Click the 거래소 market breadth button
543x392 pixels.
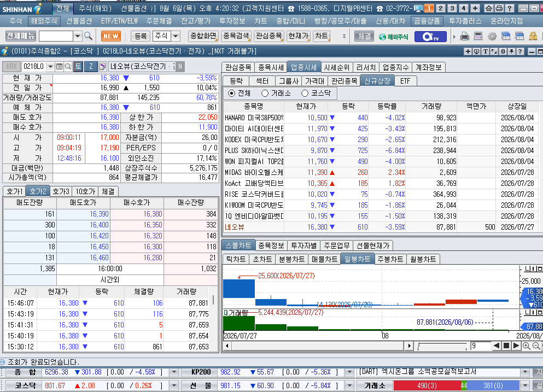coord(375,385)
